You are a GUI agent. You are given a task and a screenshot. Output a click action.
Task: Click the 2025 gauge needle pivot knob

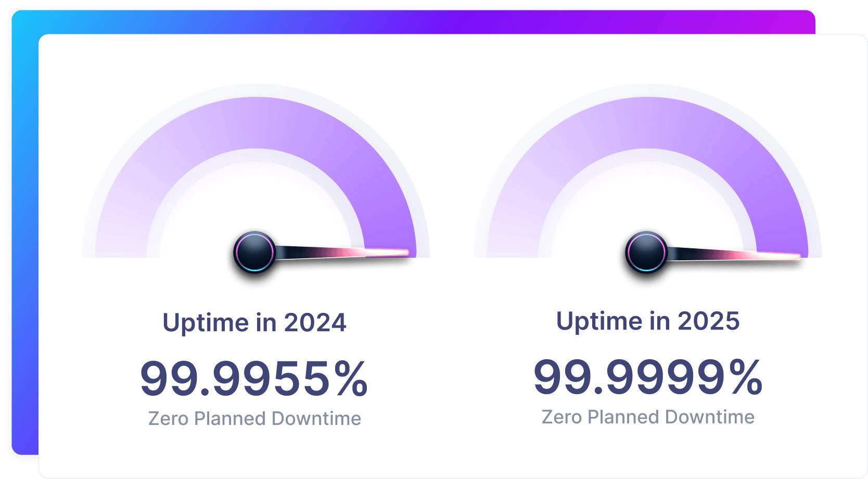point(646,252)
